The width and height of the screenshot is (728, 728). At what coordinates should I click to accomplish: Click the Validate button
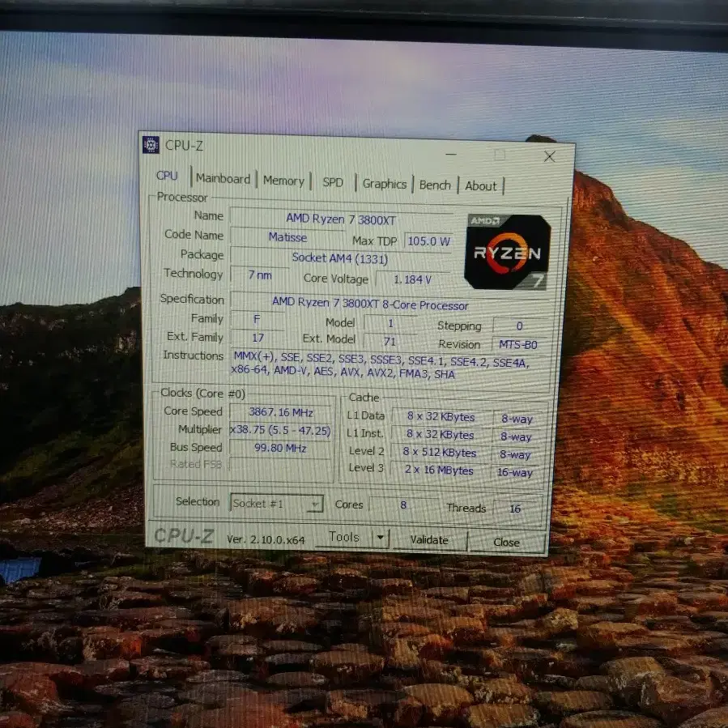tap(429, 539)
